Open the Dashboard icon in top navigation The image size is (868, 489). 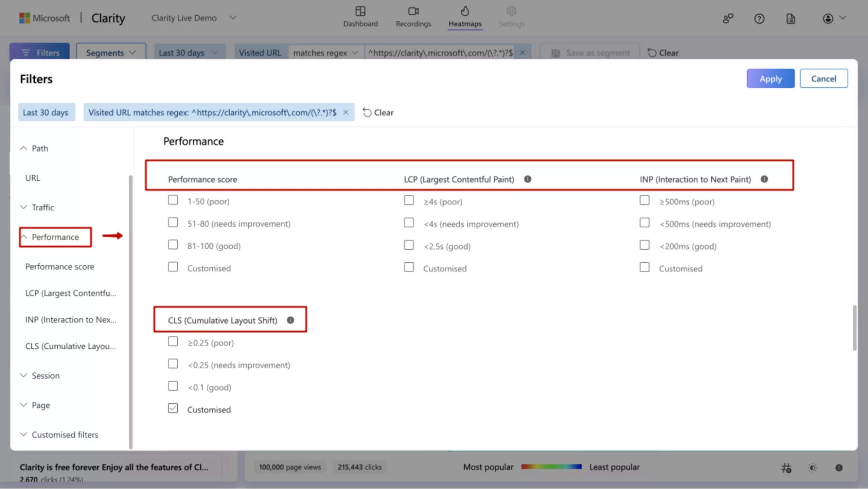(x=360, y=11)
